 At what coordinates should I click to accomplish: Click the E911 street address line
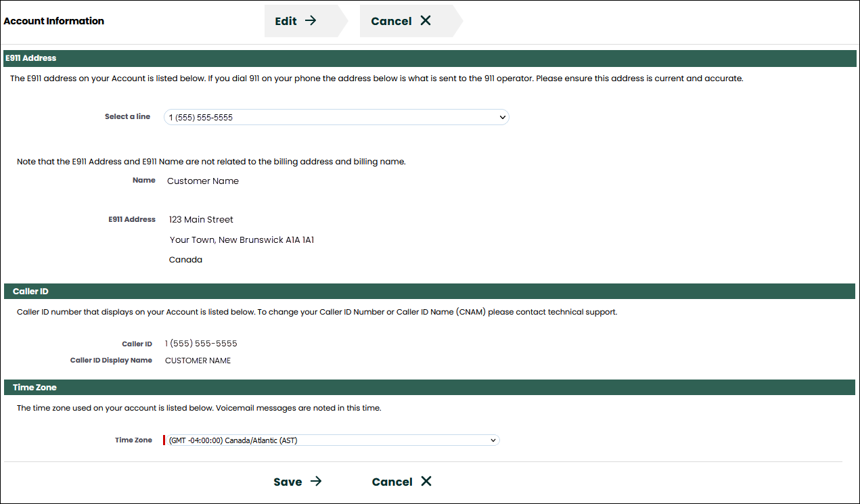point(201,219)
